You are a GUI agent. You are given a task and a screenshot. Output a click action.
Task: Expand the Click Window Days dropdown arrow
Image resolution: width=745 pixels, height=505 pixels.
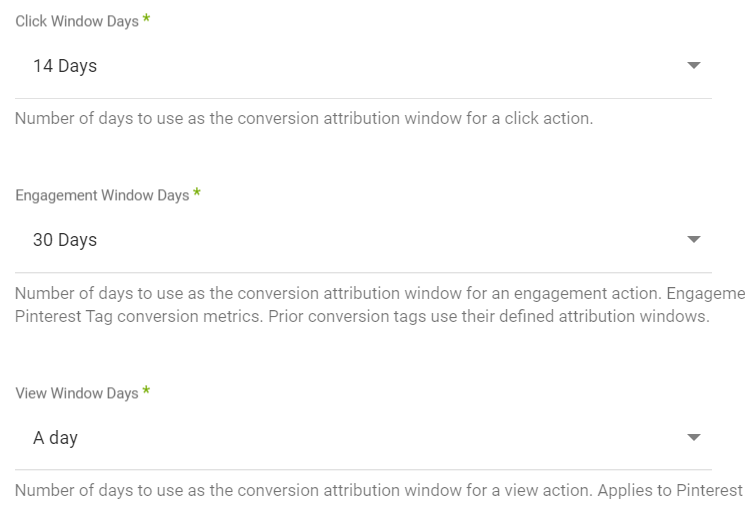click(x=694, y=66)
